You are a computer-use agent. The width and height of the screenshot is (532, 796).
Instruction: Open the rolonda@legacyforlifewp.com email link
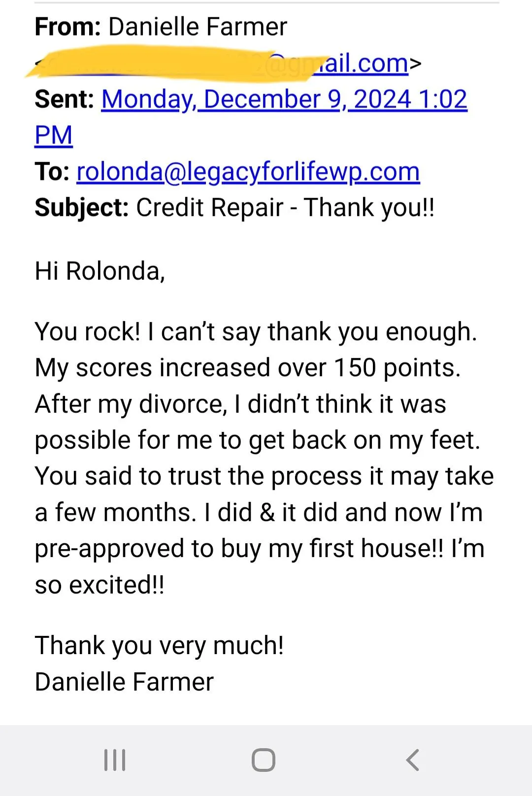point(248,172)
